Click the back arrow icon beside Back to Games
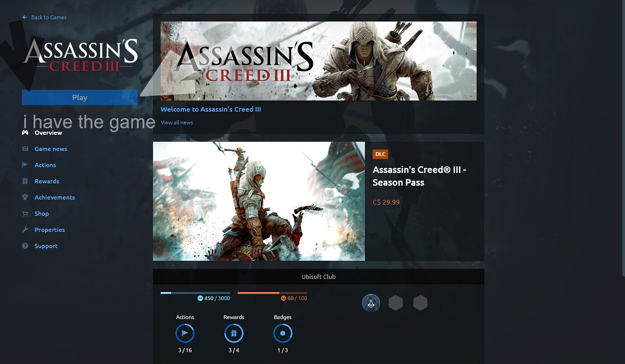The width and height of the screenshot is (625, 364). click(24, 17)
